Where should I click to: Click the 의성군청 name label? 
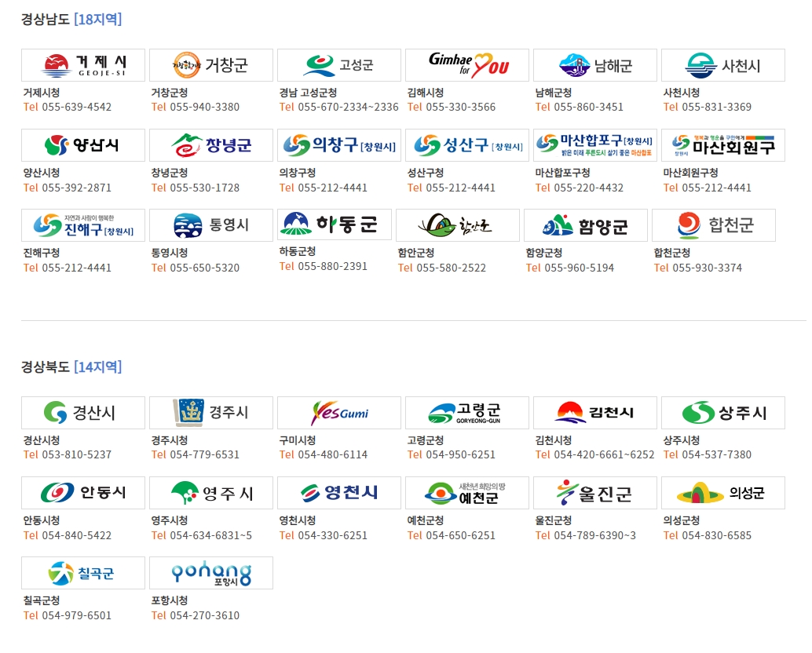682,520
